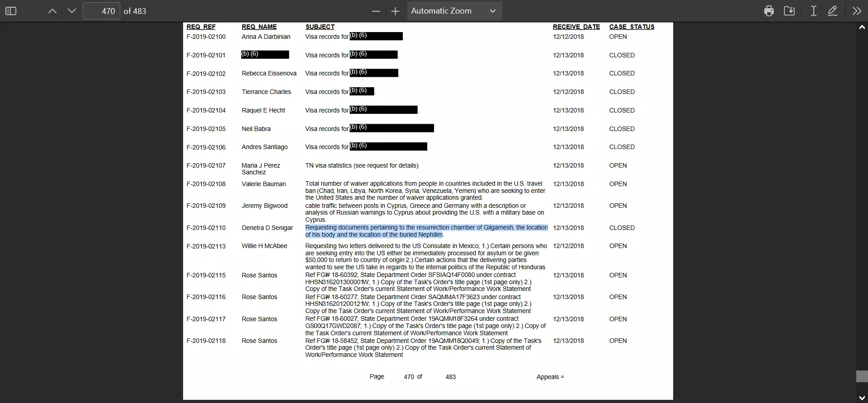Screen dimensions: 868x403
Task: Download the PDF file
Action: pyautogui.click(x=789, y=11)
